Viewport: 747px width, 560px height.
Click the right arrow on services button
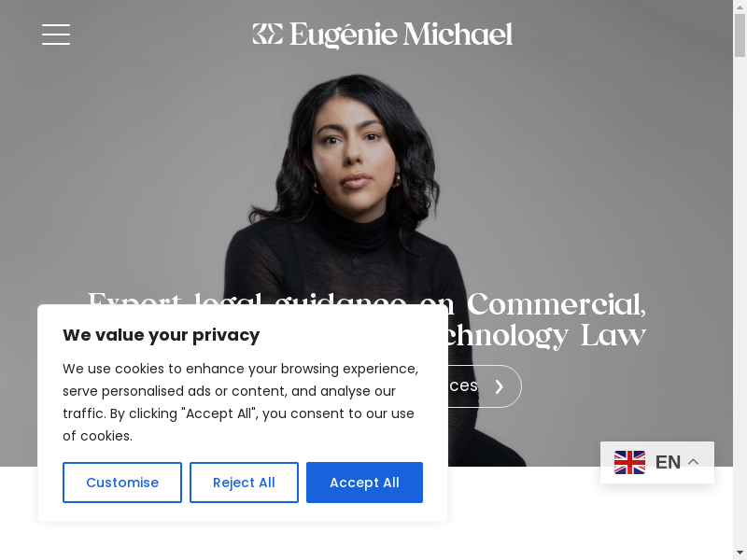(499, 386)
